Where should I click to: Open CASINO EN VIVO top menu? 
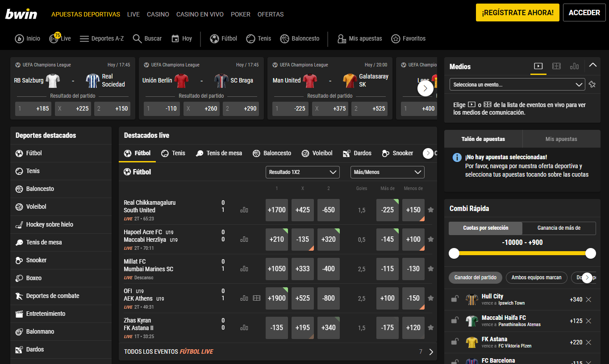200,14
